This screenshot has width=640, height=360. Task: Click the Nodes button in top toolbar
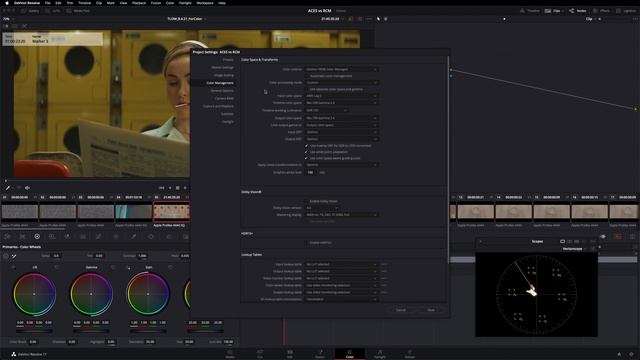[x=578, y=11]
